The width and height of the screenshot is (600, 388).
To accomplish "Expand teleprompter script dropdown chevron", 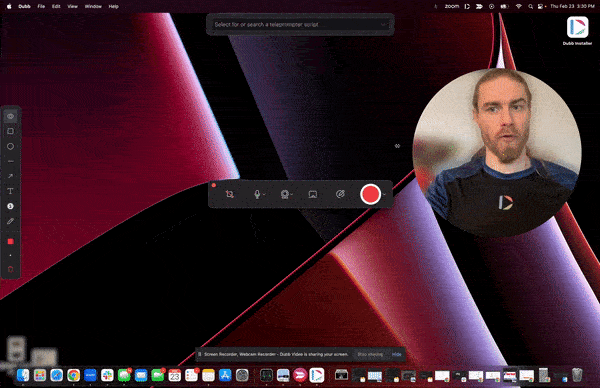I will [x=384, y=24].
